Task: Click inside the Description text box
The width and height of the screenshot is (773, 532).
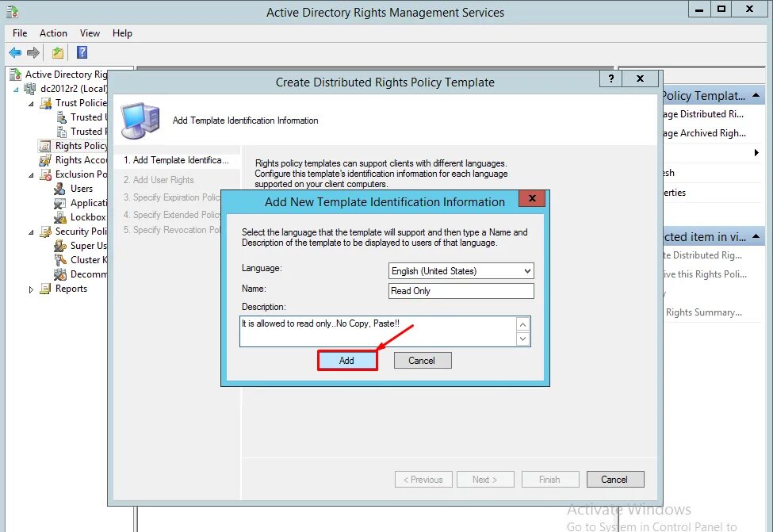Action: (x=377, y=331)
